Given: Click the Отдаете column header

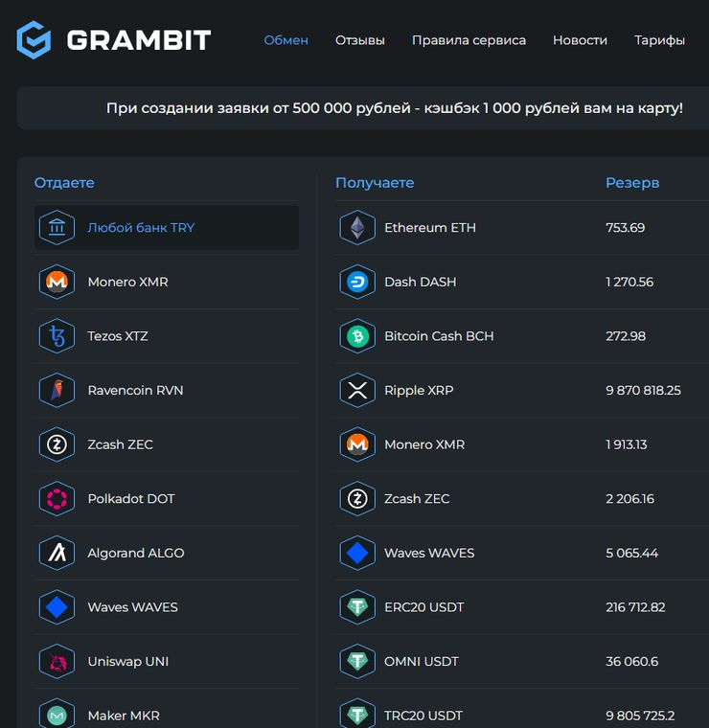Looking at the screenshot, I should [x=64, y=183].
